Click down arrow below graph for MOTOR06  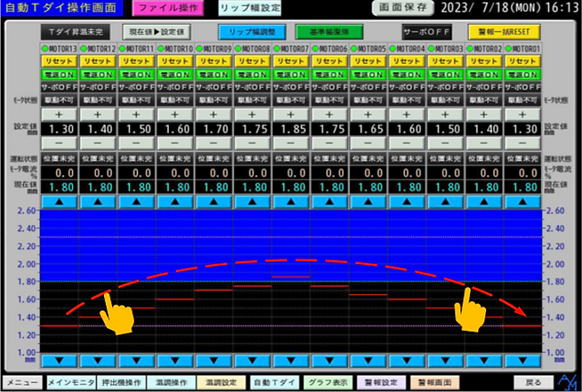330,361
